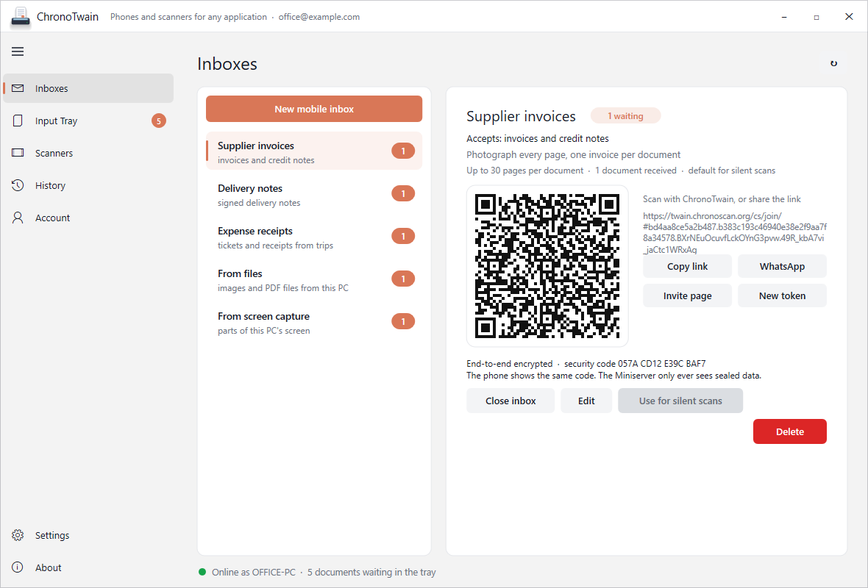Click 'Online as OFFICE-PC' status text
868x588 pixels.
click(x=254, y=572)
